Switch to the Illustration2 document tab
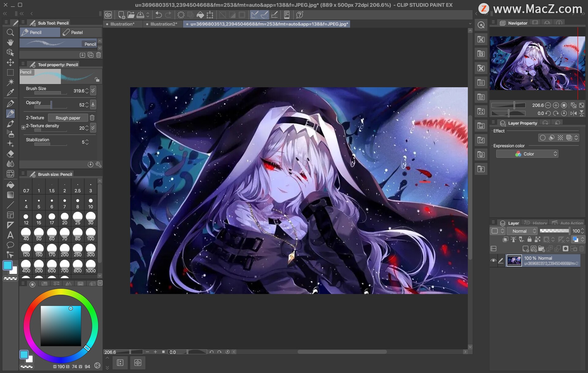The height and width of the screenshot is (373, 588). click(164, 24)
